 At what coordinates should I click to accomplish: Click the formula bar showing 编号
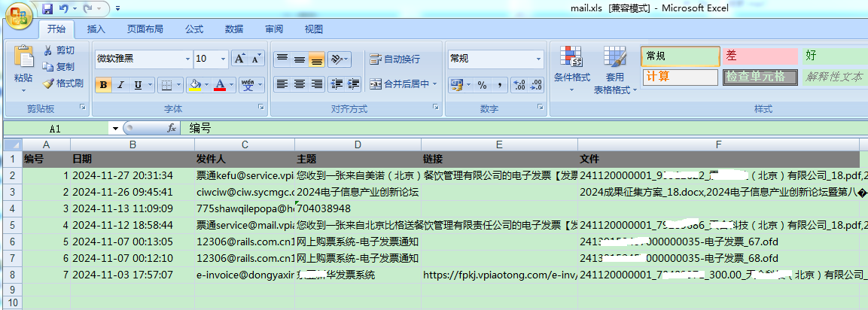pos(524,129)
